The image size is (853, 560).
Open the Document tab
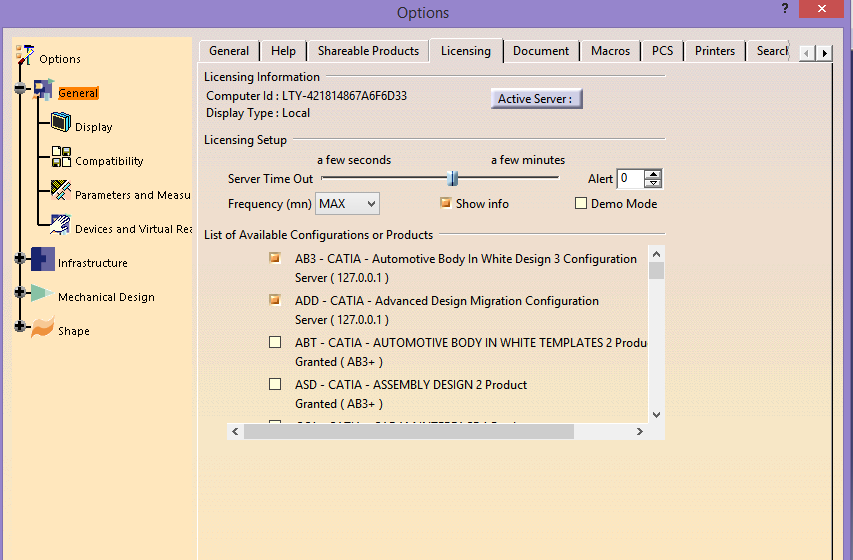[x=541, y=51]
